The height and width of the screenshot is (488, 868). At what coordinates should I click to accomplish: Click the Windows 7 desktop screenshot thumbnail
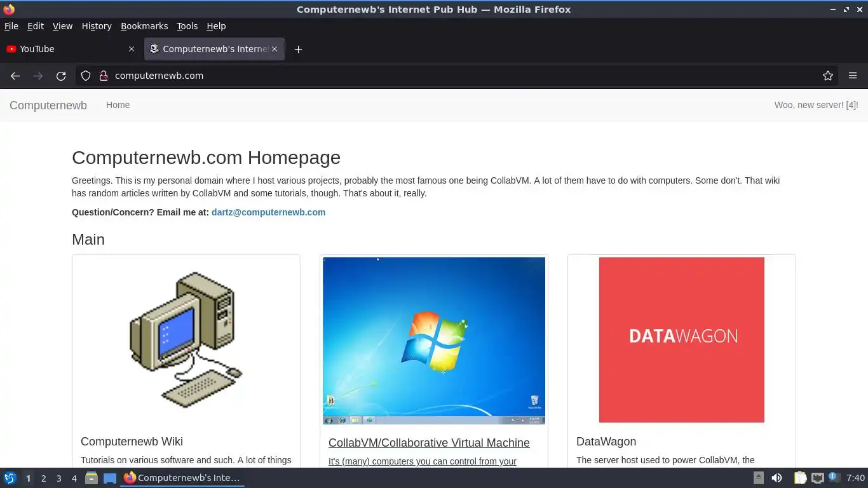(x=434, y=341)
